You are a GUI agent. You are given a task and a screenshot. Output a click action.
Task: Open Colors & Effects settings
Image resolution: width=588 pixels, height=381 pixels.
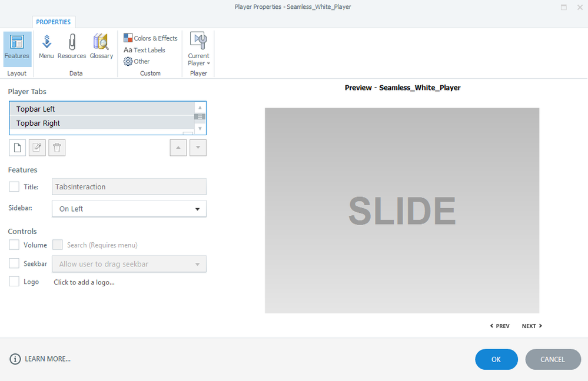pos(150,38)
